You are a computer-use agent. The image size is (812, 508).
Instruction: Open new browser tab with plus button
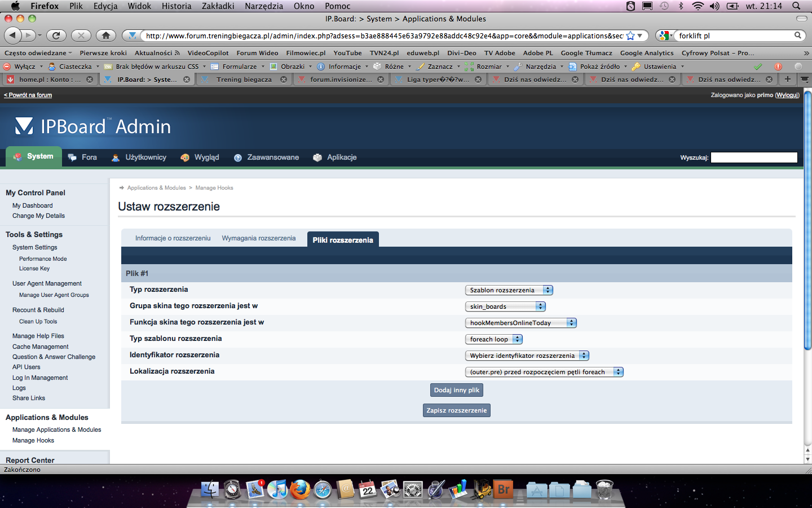point(788,79)
